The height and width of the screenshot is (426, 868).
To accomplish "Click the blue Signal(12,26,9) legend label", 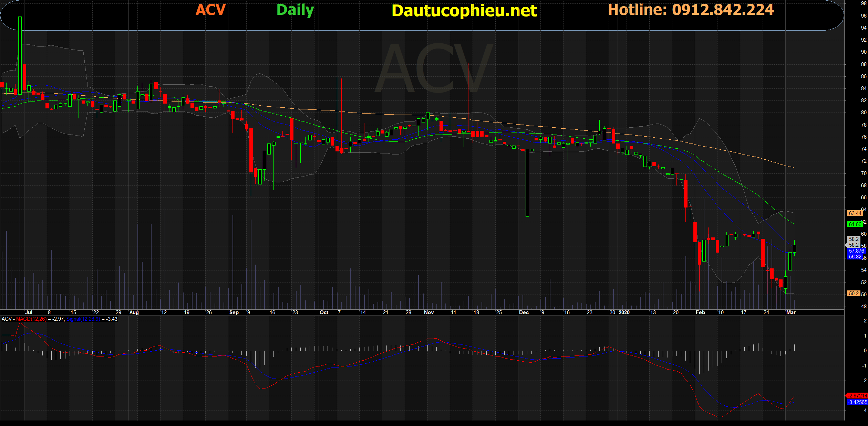I will [x=83, y=319].
